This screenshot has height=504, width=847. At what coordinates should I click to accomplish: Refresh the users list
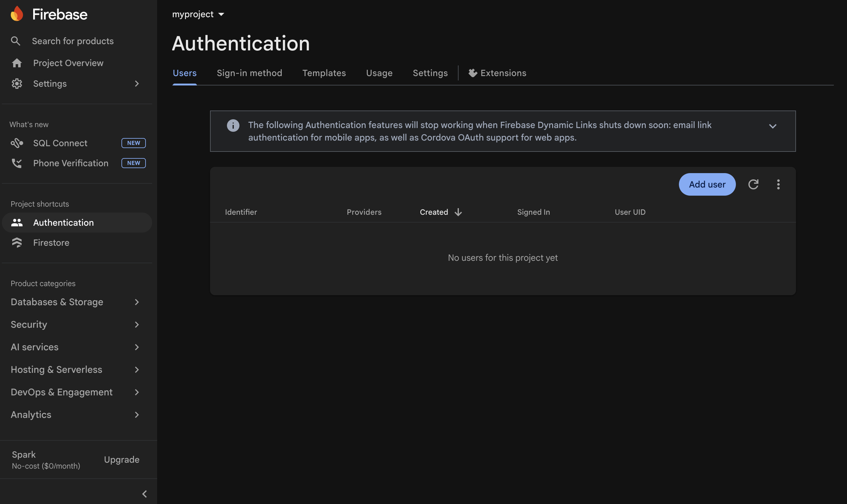pos(753,184)
